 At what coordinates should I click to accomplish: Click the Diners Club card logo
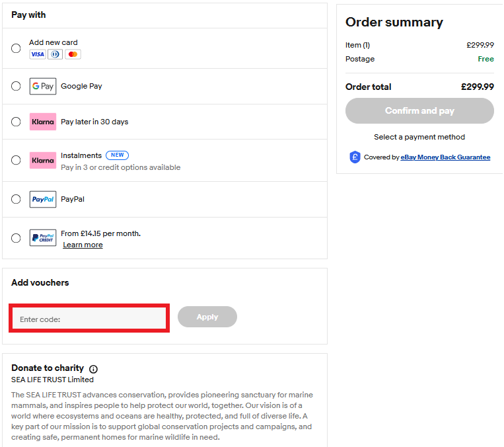point(55,54)
